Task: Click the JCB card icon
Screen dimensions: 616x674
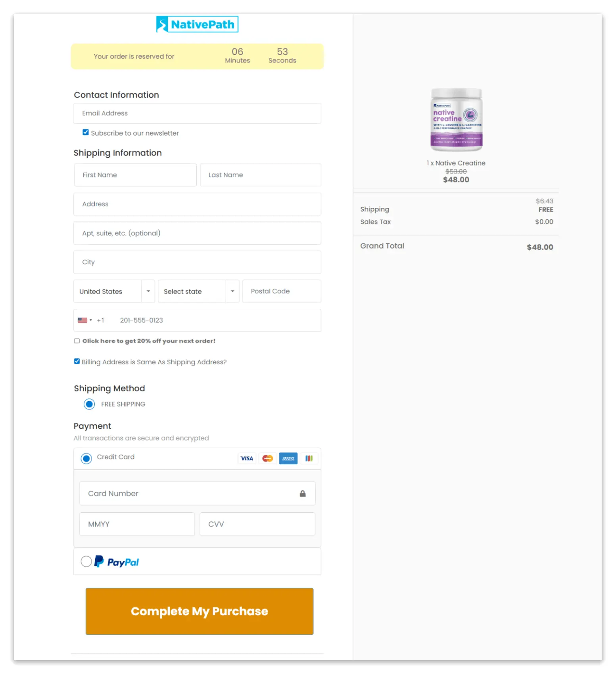Action: 309,458
